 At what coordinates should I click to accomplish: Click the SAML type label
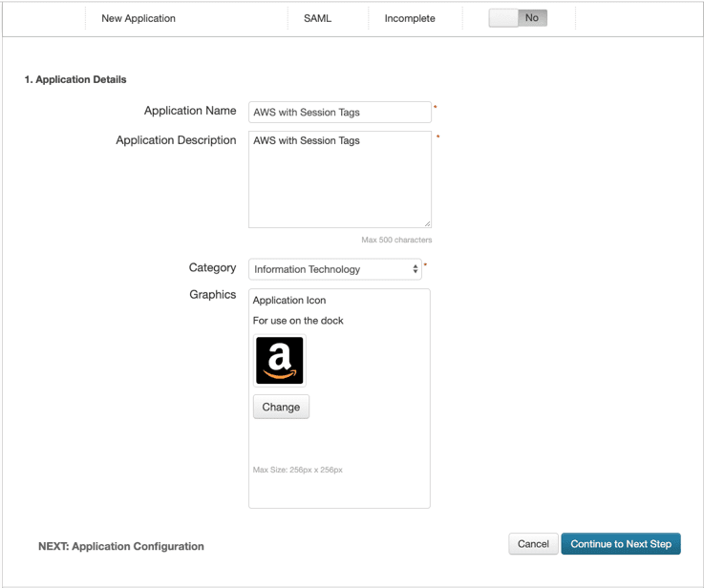click(x=317, y=18)
